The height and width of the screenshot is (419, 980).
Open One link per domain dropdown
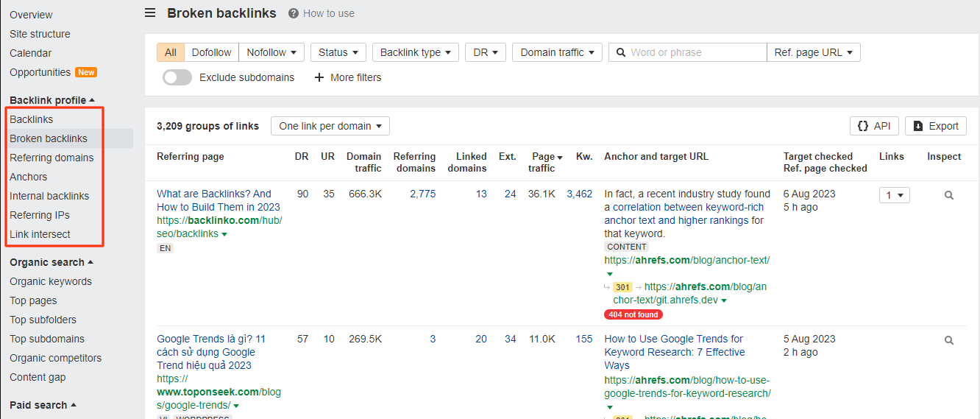[x=330, y=126]
